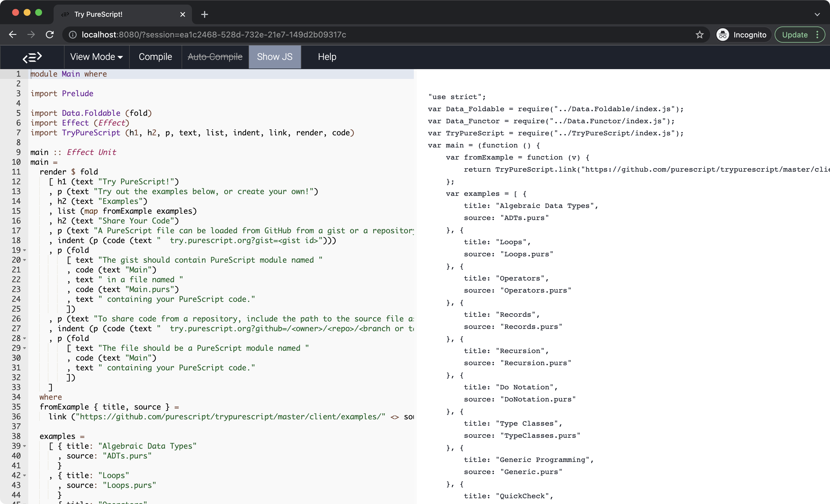Screen dimensions: 830x504
Task: Click the 'where' keyword on line 34
Action: tap(50, 397)
